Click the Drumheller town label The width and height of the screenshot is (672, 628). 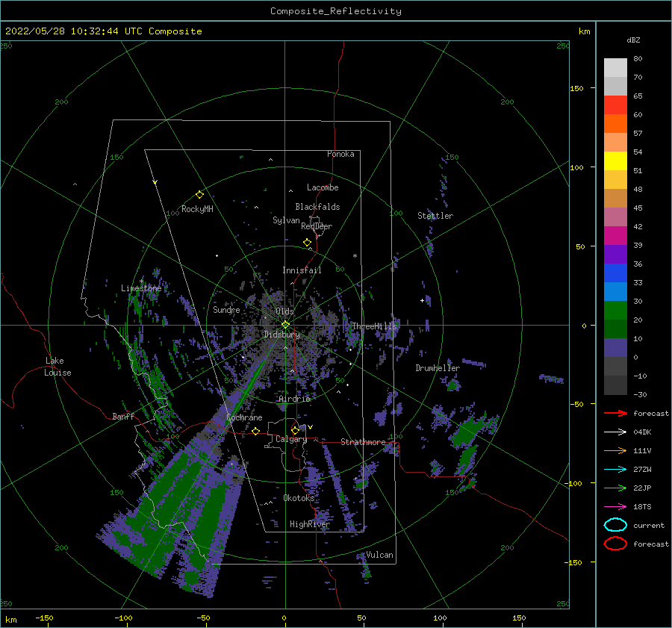(438, 368)
